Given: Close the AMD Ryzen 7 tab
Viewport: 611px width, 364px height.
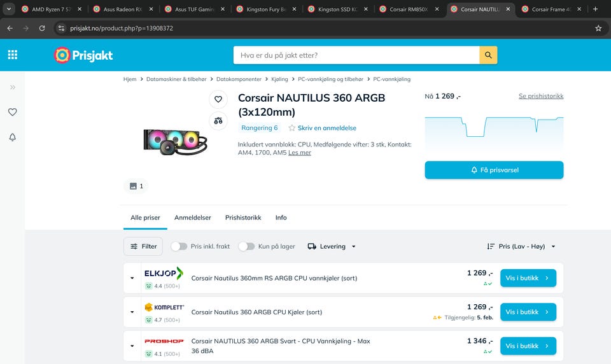Looking at the screenshot, I should pos(80,9).
